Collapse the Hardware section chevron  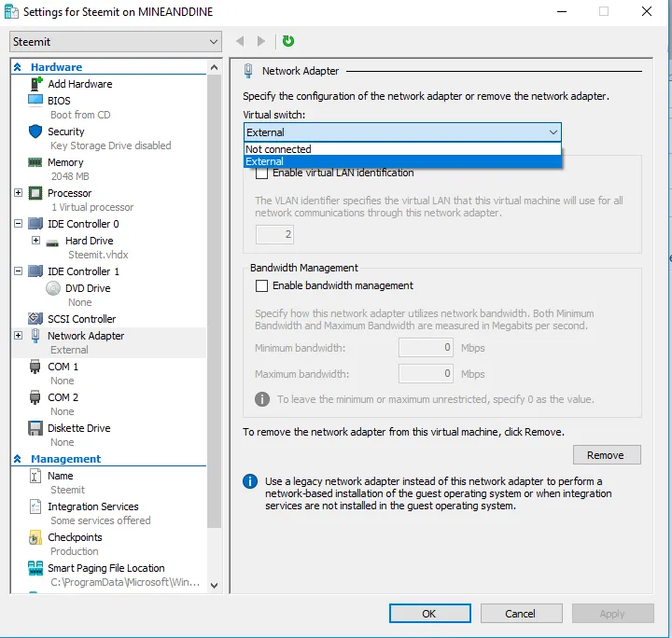[18, 67]
